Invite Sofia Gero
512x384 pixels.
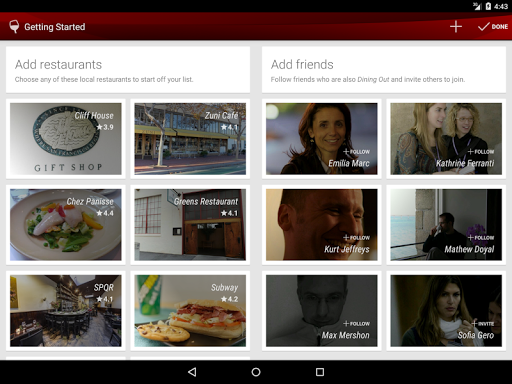click(483, 324)
